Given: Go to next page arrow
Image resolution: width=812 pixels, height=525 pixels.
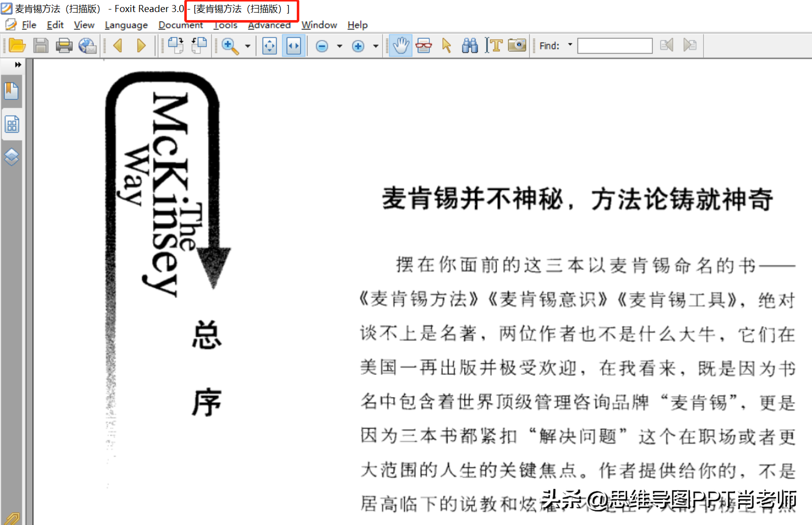Looking at the screenshot, I should coord(141,46).
